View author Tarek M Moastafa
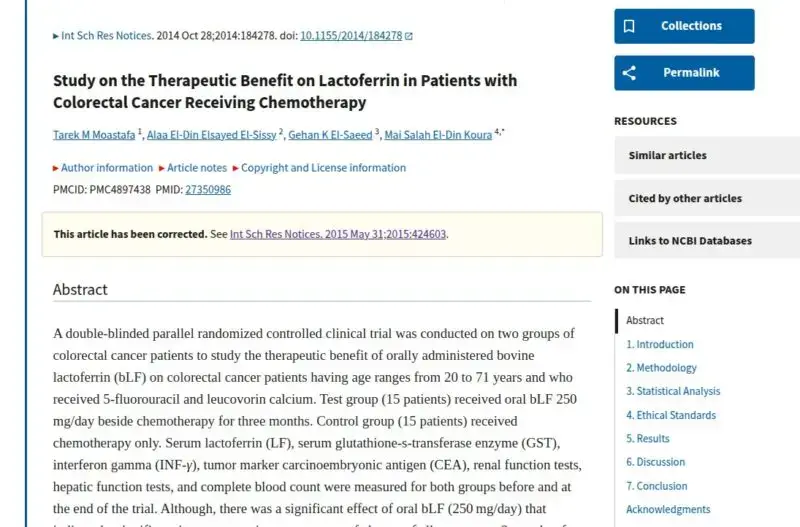 tap(94, 135)
